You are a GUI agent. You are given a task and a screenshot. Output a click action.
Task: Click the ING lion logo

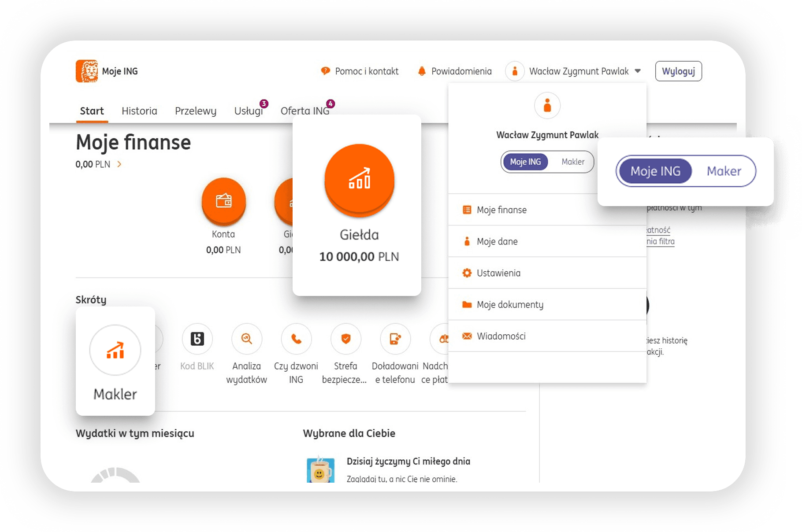(x=87, y=71)
